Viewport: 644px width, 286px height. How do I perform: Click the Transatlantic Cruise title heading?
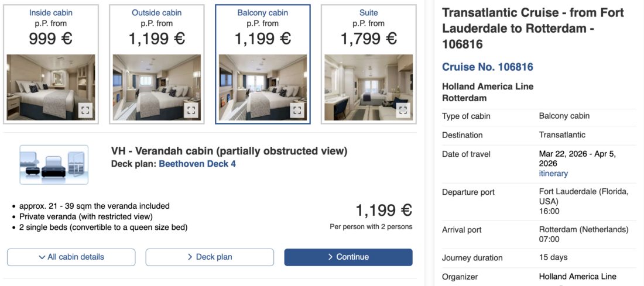(533, 28)
